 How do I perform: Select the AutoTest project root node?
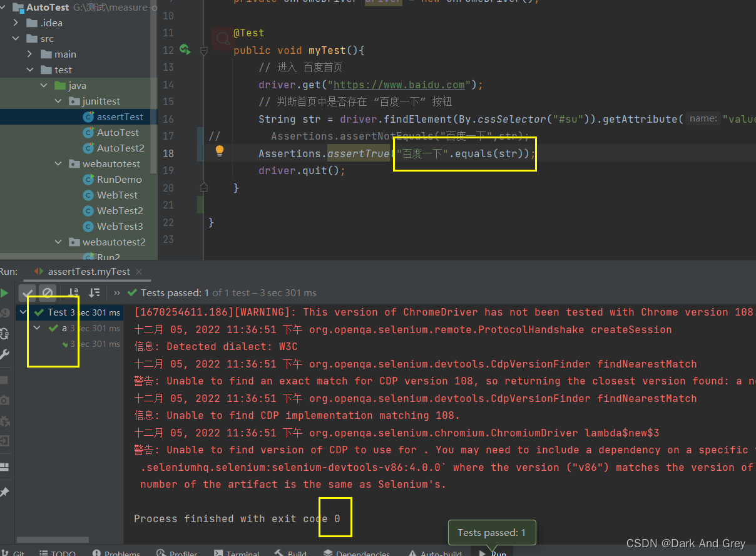tap(48, 8)
